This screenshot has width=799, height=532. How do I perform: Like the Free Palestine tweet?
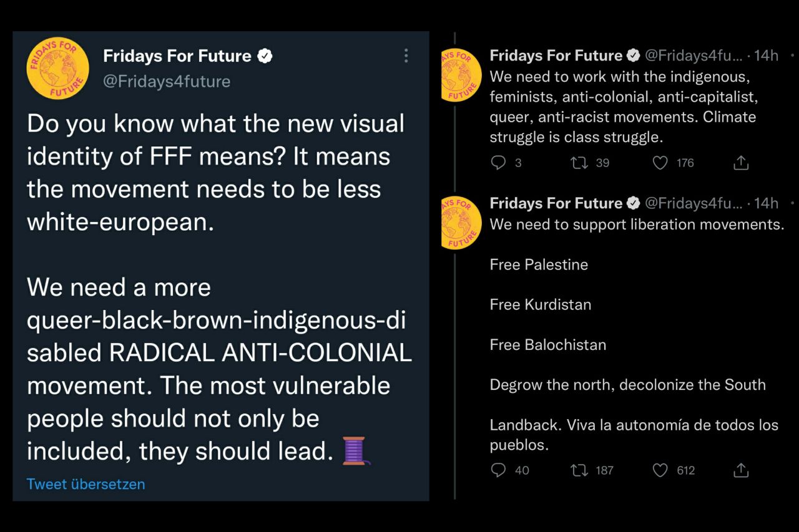point(660,470)
